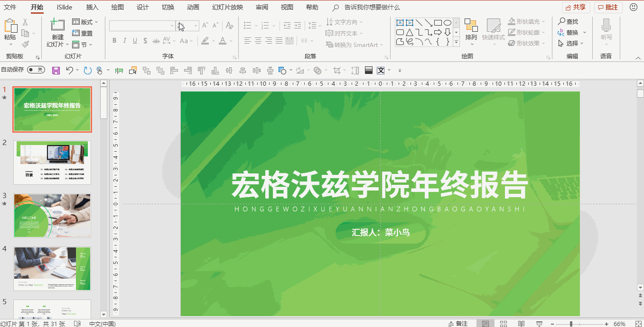Click the Redo circular arrow icon
The height and width of the screenshot is (327, 644).
pos(87,71)
